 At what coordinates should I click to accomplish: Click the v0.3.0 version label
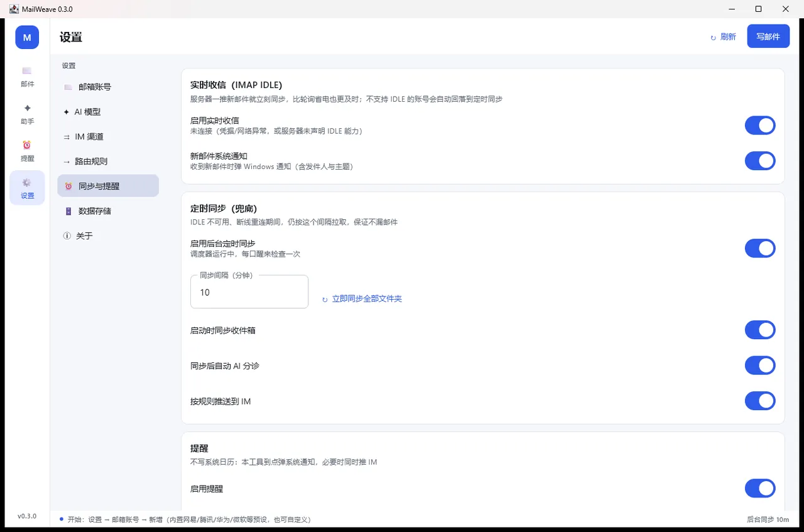click(27, 516)
